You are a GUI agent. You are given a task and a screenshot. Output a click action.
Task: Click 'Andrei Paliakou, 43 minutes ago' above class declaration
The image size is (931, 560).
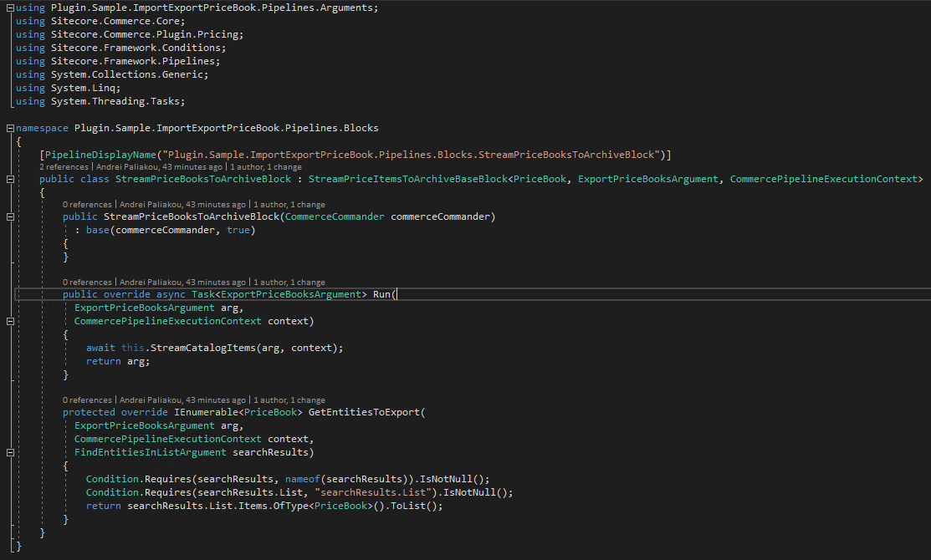tap(159, 167)
